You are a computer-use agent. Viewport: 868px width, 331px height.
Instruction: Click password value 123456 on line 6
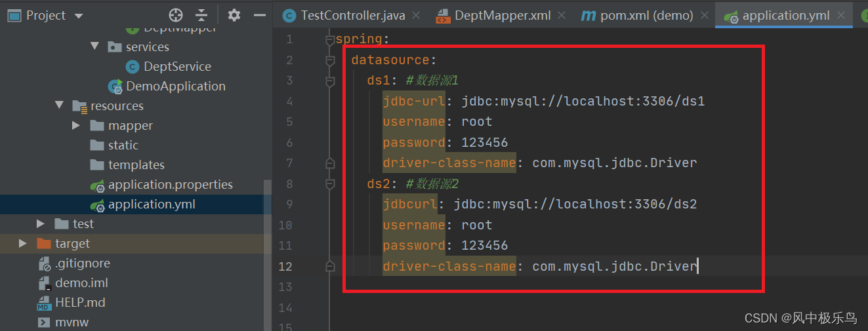pos(485,142)
